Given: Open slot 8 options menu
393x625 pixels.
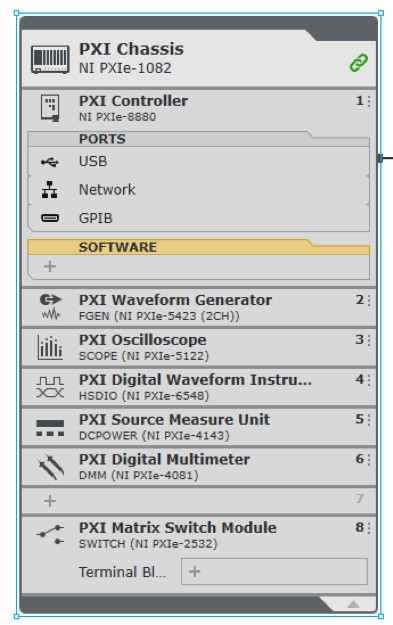Looking at the screenshot, I should (x=369, y=528).
